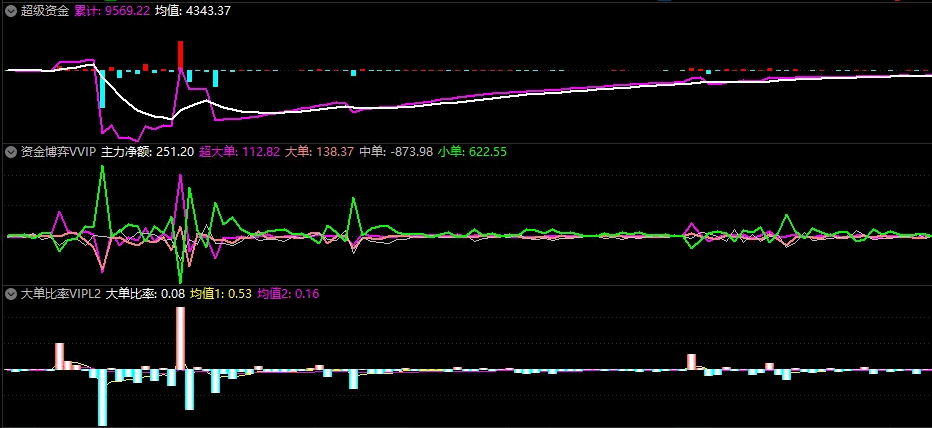Screen dimensions: 932x428
Task: Select the 资金博弈VVIP indicator name
Action: (x=58, y=152)
